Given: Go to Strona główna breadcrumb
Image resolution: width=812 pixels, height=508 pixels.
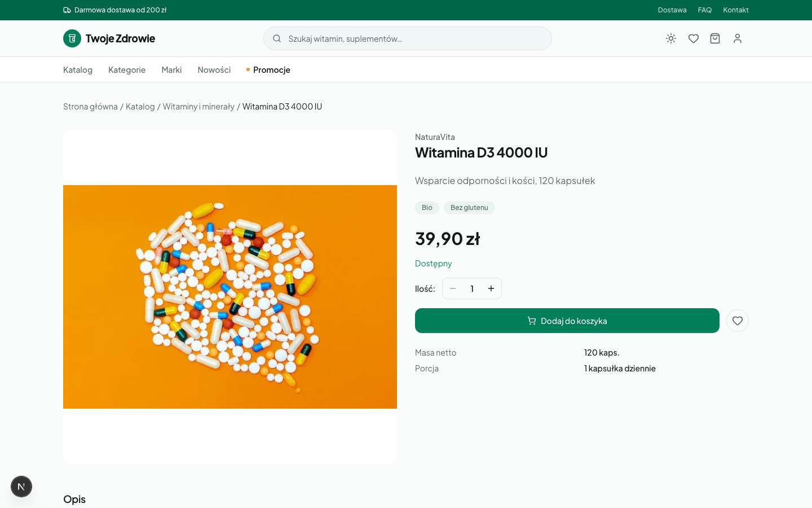Looking at the screenshot, I should coord(90,107).
